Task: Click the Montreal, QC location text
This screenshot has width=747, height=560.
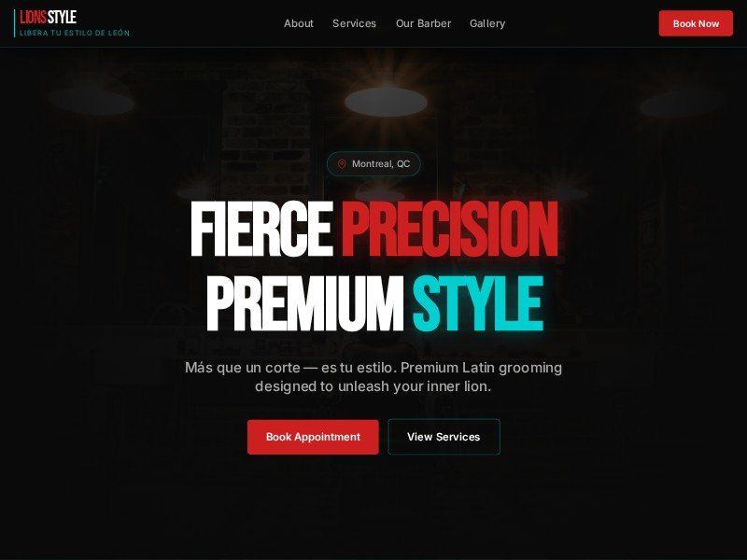Action: [x=381, y=164]
